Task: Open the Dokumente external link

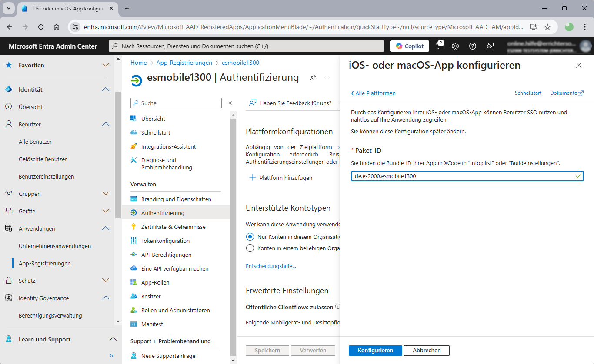Action: pos(567,93)
